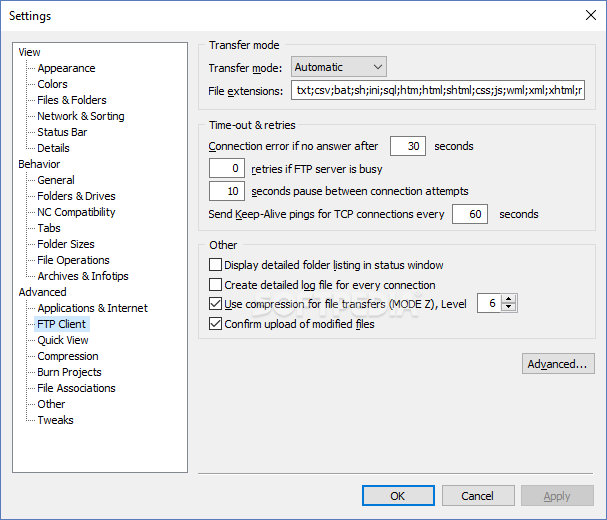Enable Create detailed log file checkbox
Image resolution: width=607 pixels, height=520 pixels.
[215, 285]
